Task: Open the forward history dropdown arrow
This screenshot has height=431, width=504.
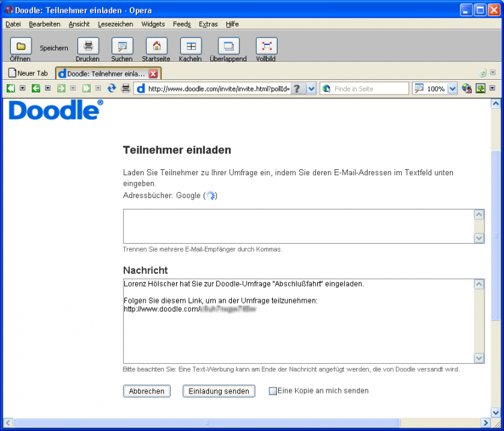Action: [x=73, y=88]
